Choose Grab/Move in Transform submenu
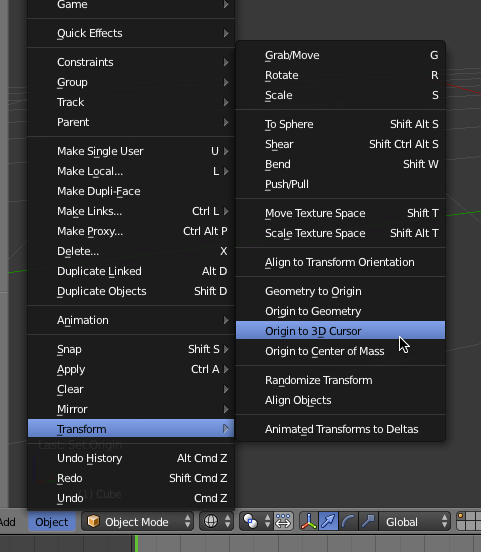The height and width of the screenshot is (552, 481). [x=341, y=55]
